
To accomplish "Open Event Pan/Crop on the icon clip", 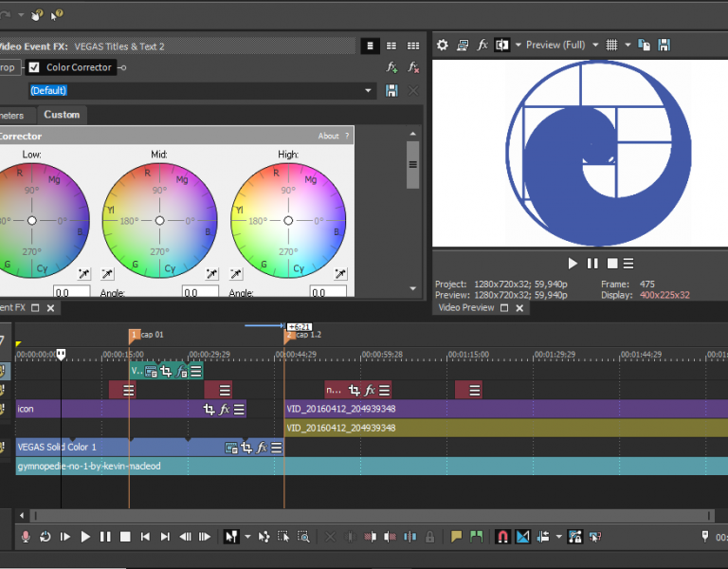I will [209, 410].
